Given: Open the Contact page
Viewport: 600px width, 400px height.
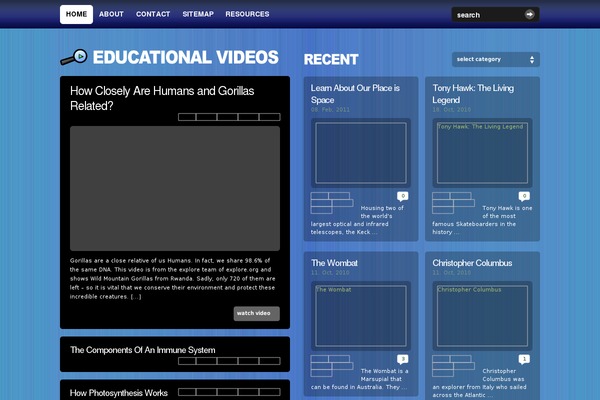Looking at the screenshot, I should tap(153, 14).
